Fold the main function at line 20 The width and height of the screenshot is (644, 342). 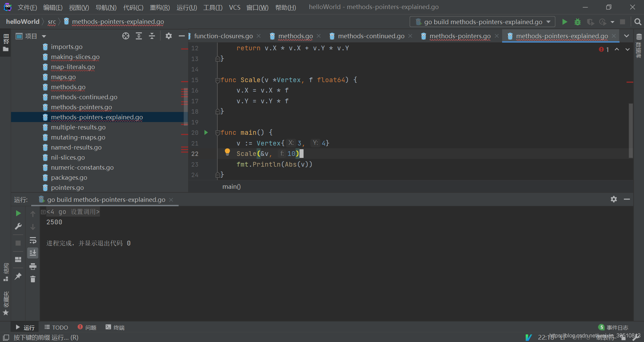point(218,133)
